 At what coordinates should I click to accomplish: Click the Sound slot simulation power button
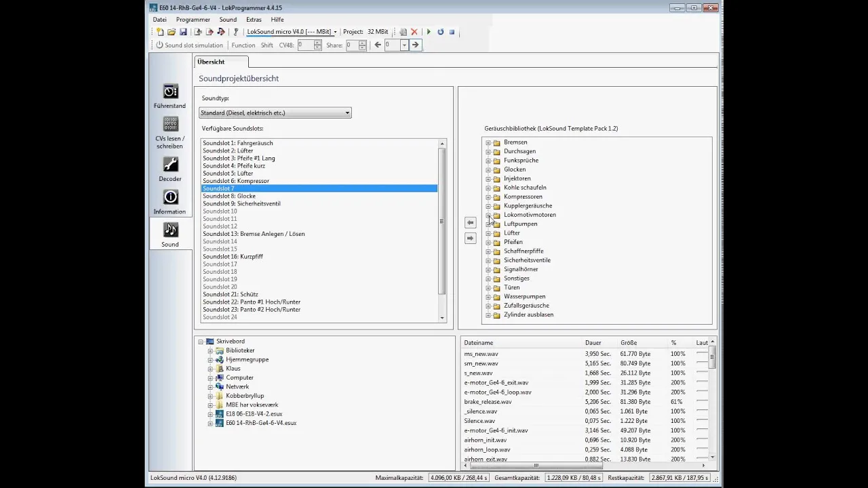pos(159,45)
